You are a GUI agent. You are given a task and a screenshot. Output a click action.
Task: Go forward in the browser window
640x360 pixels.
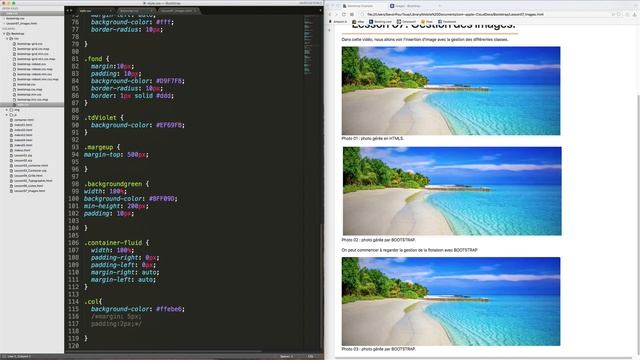click(337, 14)
